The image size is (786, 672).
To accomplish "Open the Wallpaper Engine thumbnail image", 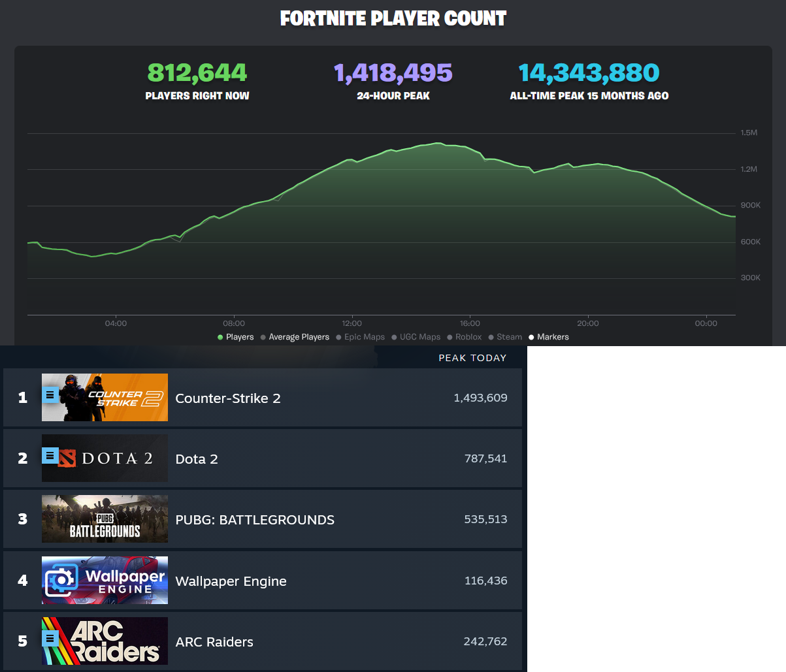I will [x=105, y=581].
